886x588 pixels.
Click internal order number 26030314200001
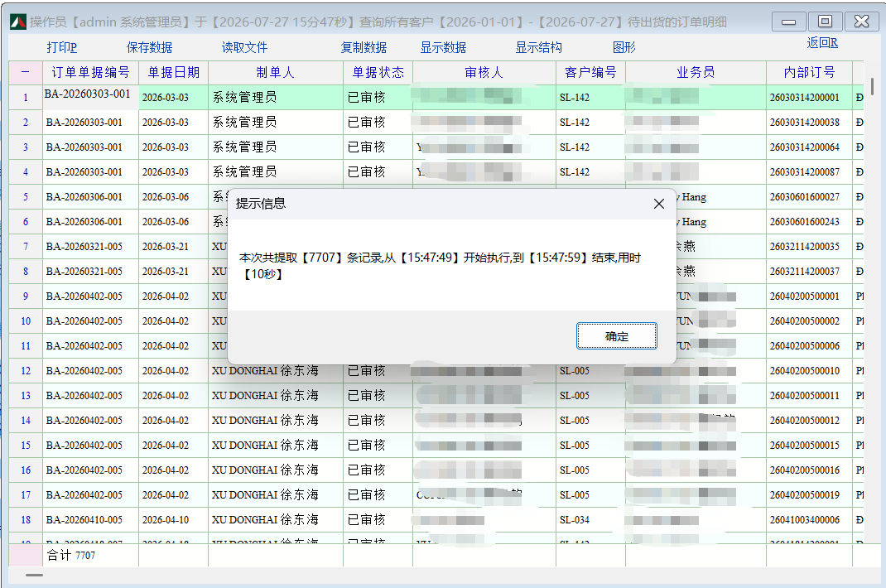pyautogui.click(x=809, y=97)
